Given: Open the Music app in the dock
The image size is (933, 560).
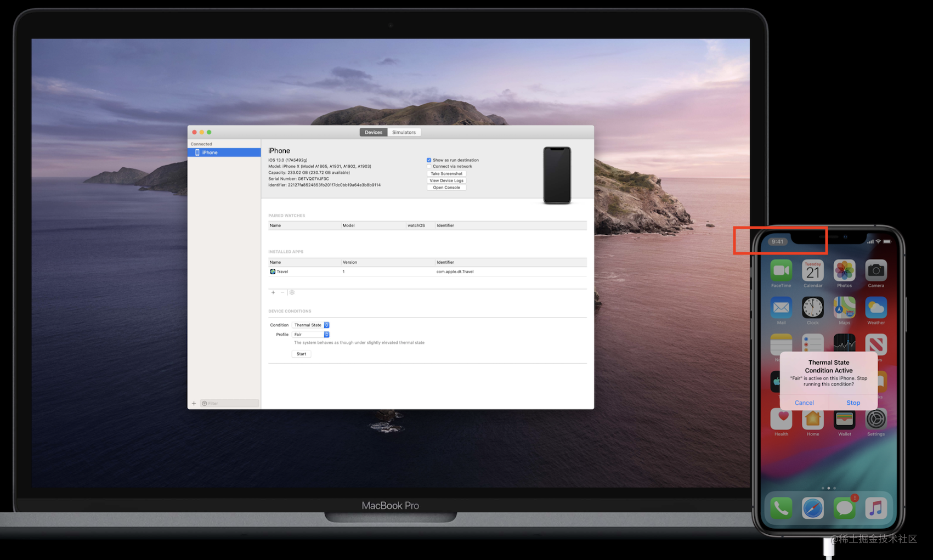Looking at the screenshot, I should [876, 508].
